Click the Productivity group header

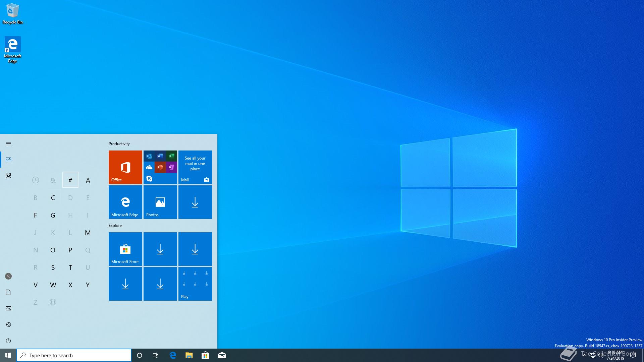119,143
